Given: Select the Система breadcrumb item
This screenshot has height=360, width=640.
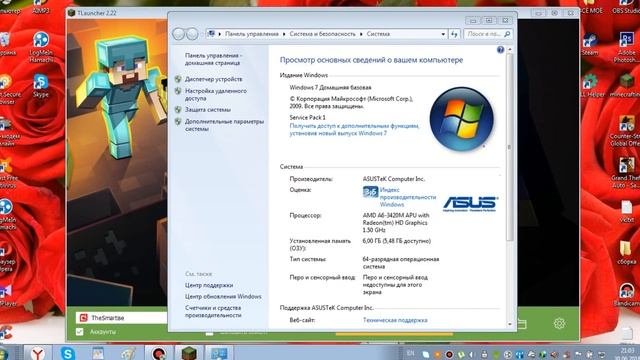Looking at the screenshot, I should pyautogui.click(x=378, y=34).
